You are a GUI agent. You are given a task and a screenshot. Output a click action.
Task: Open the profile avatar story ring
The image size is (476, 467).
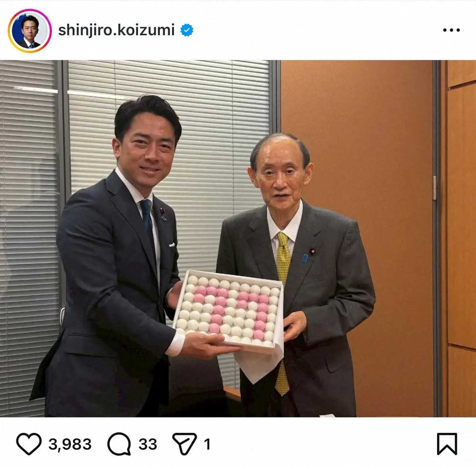pos(30,31)
